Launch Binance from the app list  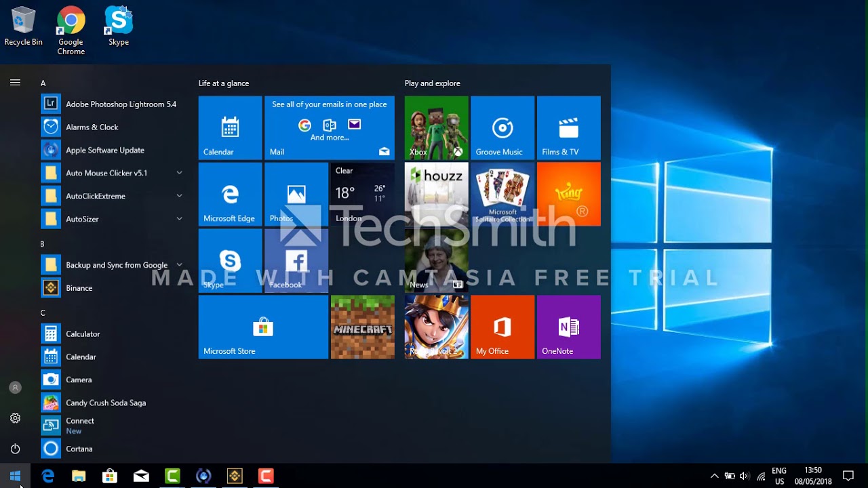pyautogui.click(x=112, y=288)
